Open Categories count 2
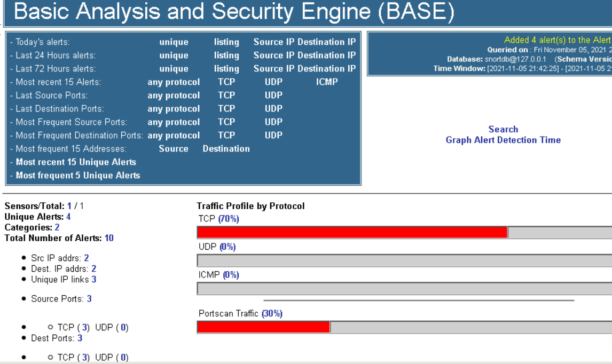This screenshot has height=364, width=612. pyautogui.click(x=57, y=227)
